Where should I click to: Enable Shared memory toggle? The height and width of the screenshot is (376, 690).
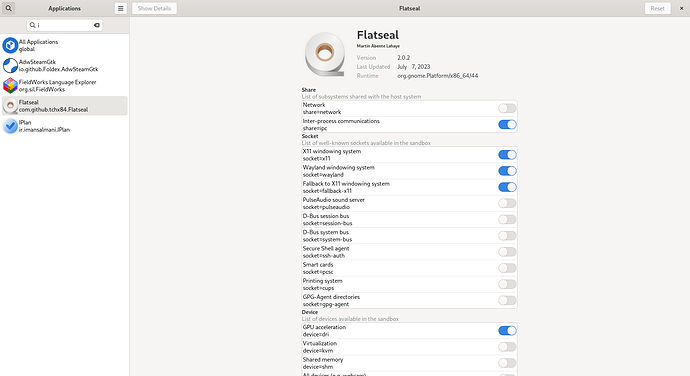coord(507,363)
